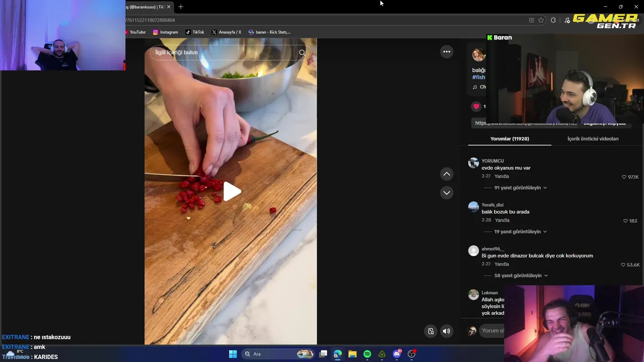This screenshot has height=362, width=644.
Task: Open ahmet96__ username link
Action: coord(492,249)
